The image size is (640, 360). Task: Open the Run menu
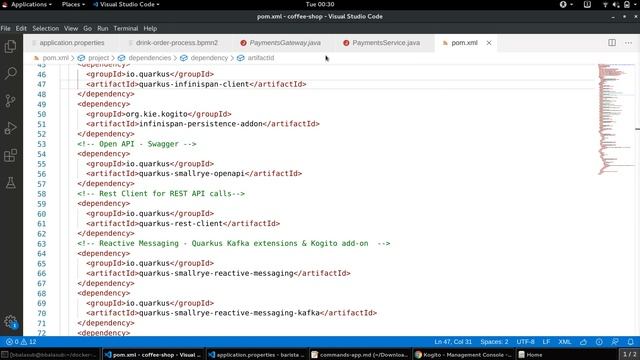click(x=102, y=28)
